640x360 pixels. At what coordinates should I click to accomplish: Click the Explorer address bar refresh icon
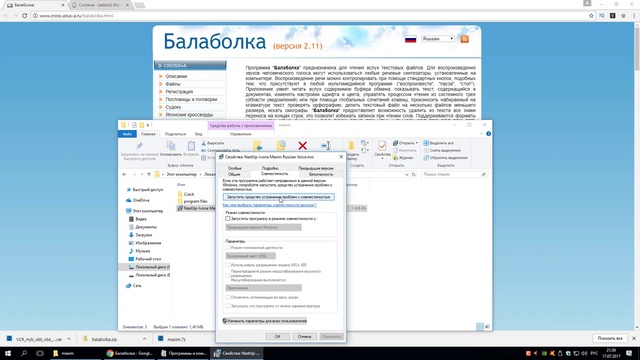pyautogui.click(x=413, y=174)
